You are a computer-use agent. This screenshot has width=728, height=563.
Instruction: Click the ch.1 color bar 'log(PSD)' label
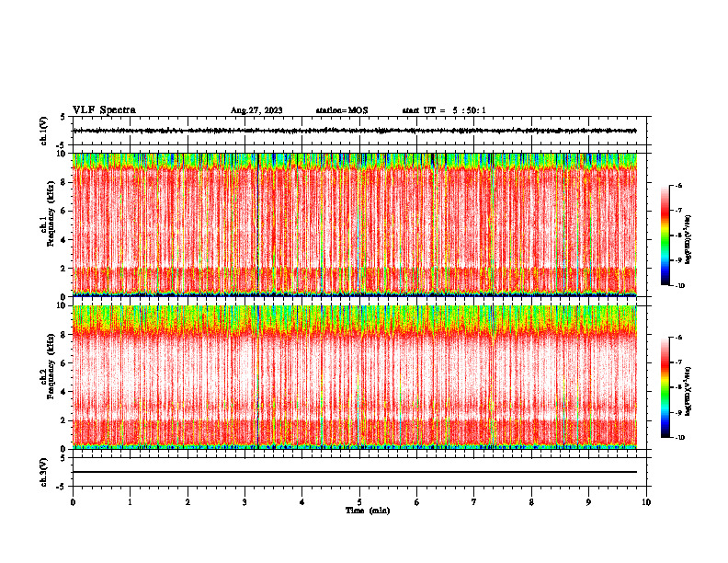point(689,239)
